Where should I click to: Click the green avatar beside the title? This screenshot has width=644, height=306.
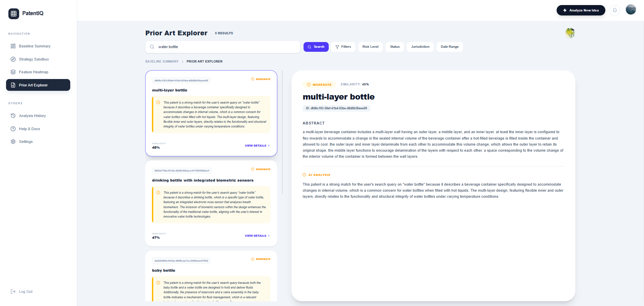[x=570, y=33]
